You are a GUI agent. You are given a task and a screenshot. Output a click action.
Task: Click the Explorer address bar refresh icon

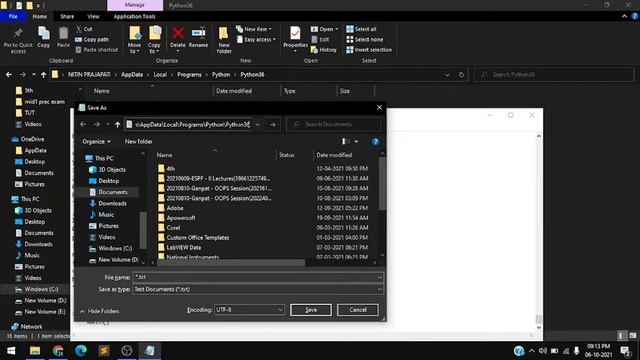[x=461, y=75]
